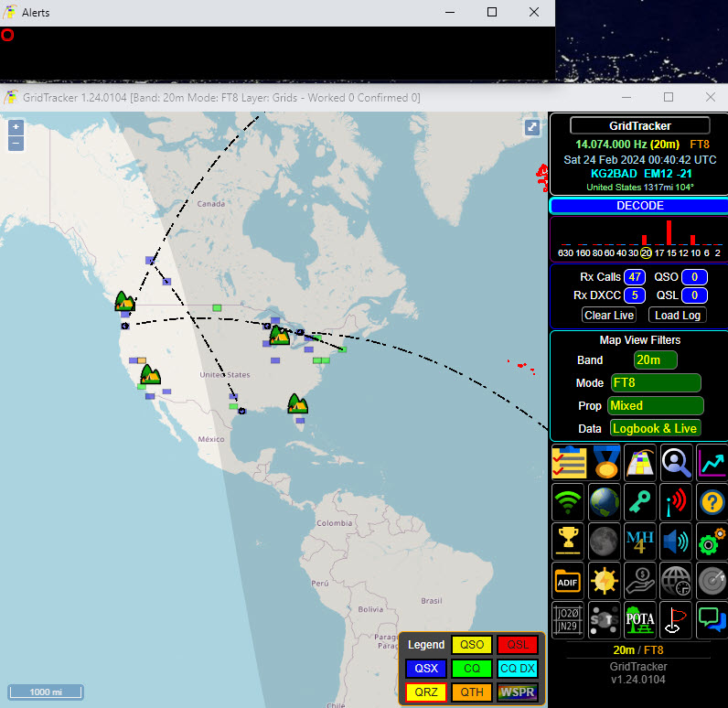Toggle the moon tracking icon

[x=605, y=541]
